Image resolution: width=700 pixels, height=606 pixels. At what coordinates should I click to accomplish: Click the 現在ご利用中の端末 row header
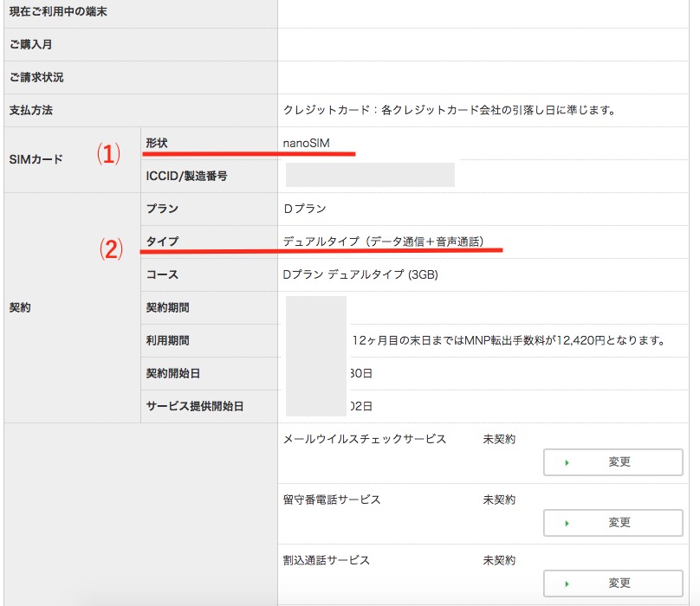click(x=59, y=12)
